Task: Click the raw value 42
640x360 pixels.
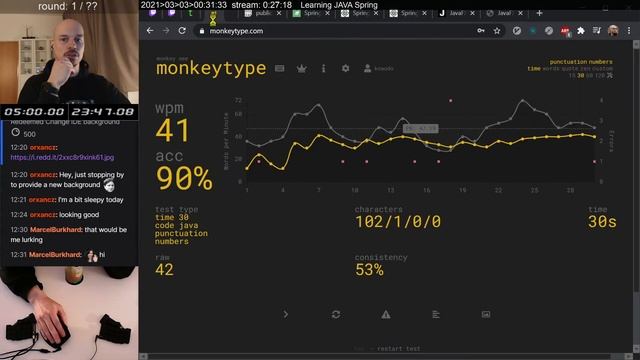Action: point(164,270)
